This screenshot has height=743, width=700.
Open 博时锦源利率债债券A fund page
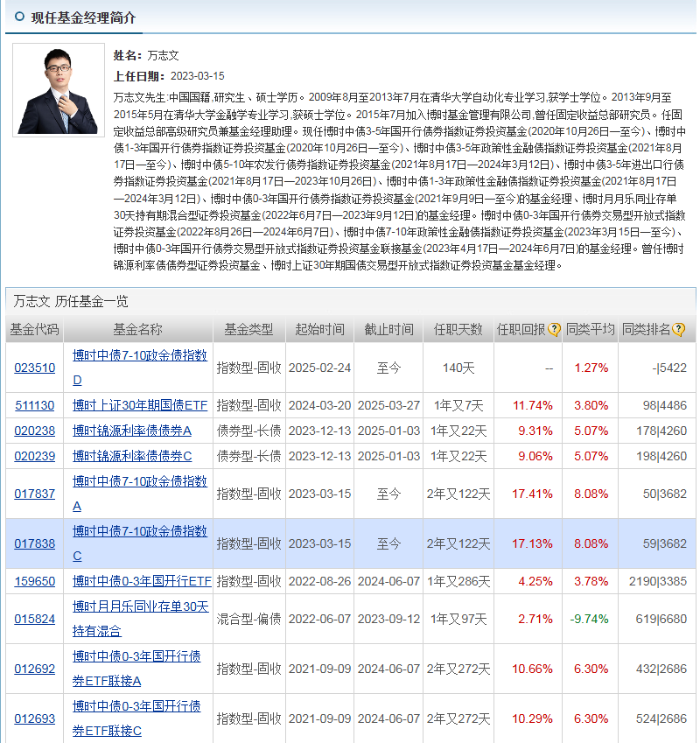(x=131, y=431)
